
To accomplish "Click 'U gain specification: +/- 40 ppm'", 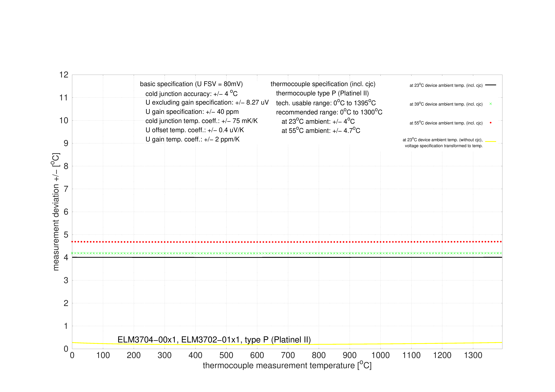I will [192, 112].
